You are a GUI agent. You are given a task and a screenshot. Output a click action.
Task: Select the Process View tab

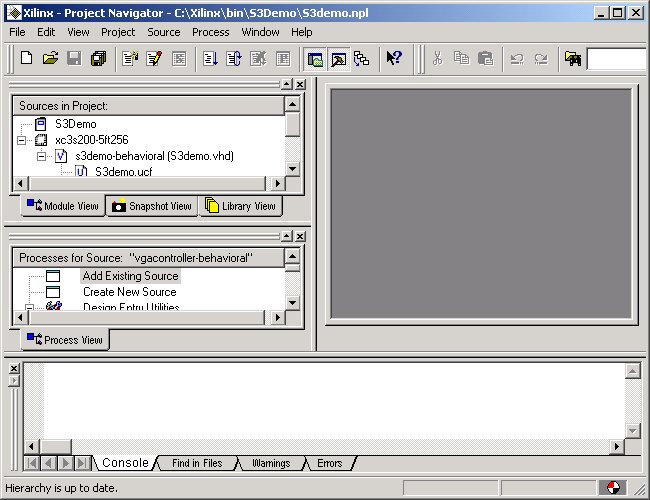coord(65,340)
